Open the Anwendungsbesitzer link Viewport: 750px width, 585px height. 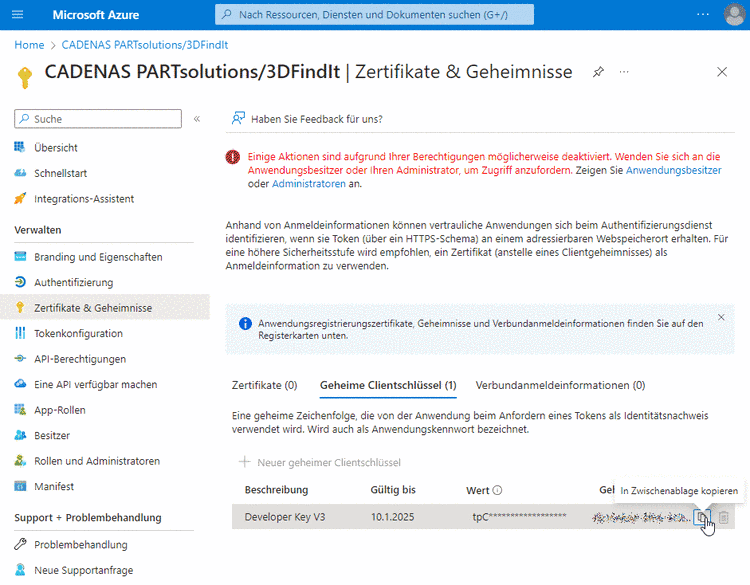(673, 170)
